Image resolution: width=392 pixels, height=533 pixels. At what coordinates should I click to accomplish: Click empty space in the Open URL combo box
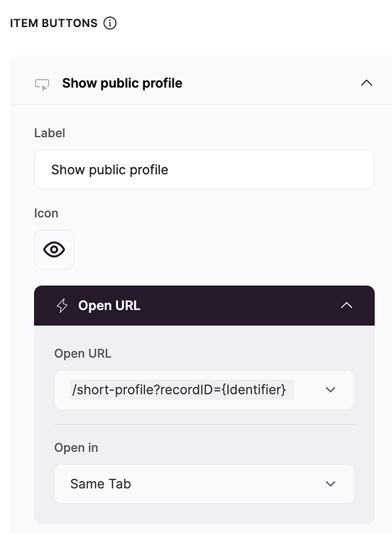(307, 389)
